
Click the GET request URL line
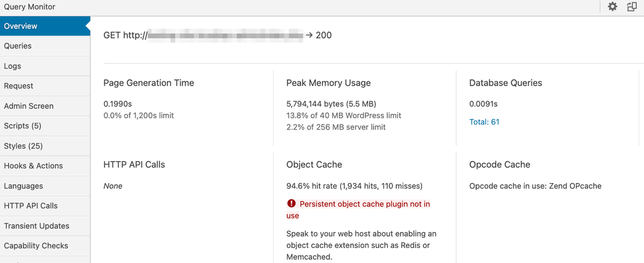(x=218, y=35)
